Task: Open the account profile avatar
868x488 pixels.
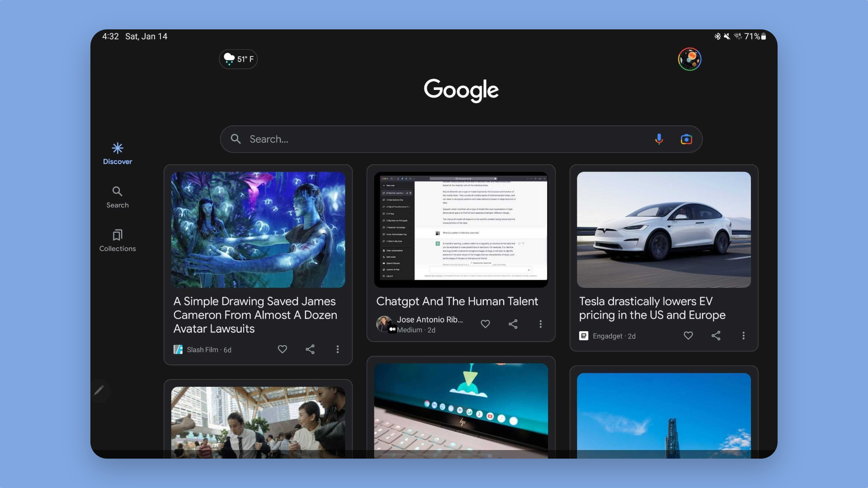Action: pyautogui.click(x=689, y=59)
